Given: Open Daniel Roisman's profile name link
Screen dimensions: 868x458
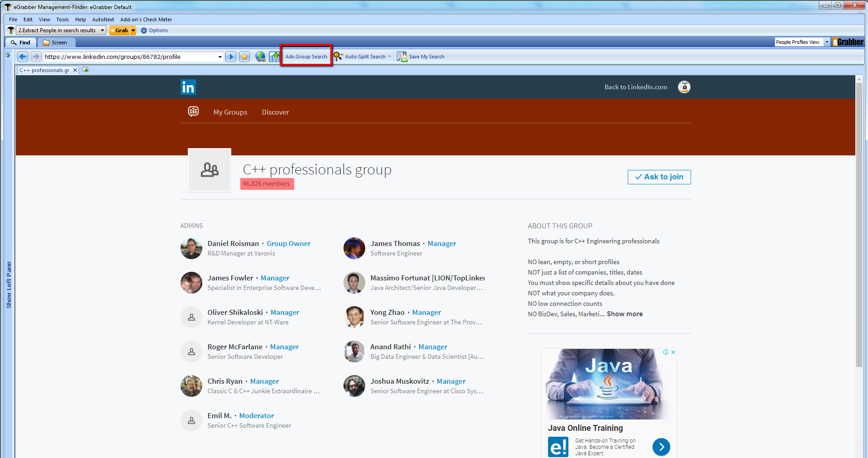Looking at the screenshot, I should pyautogui.click(x=233, y=244).
